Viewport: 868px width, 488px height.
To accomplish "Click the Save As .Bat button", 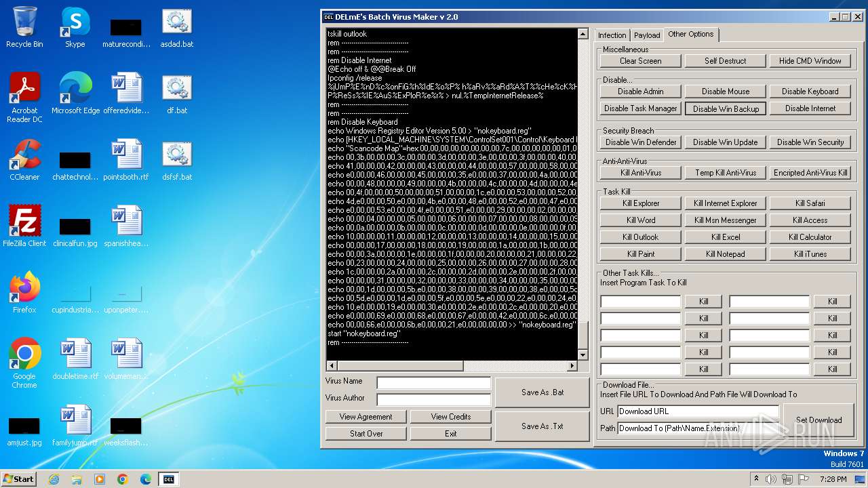I will pyautogui.click(x=542, y=392).
